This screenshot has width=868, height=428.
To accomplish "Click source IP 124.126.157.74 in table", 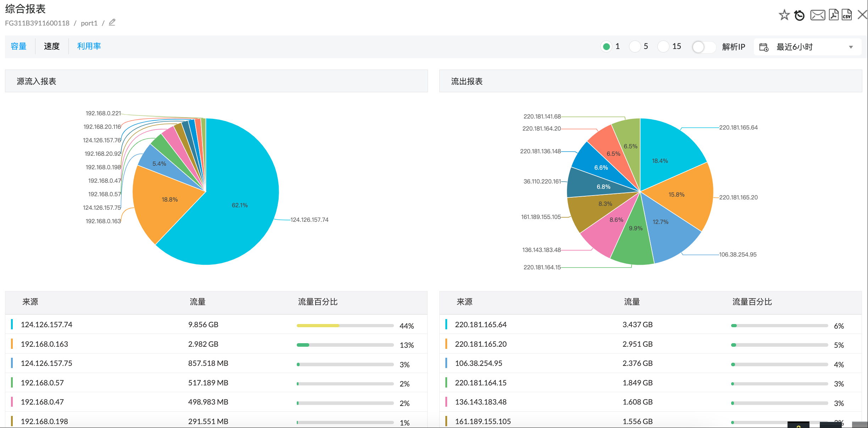I will pyautogui.click(x=46, y=324).
